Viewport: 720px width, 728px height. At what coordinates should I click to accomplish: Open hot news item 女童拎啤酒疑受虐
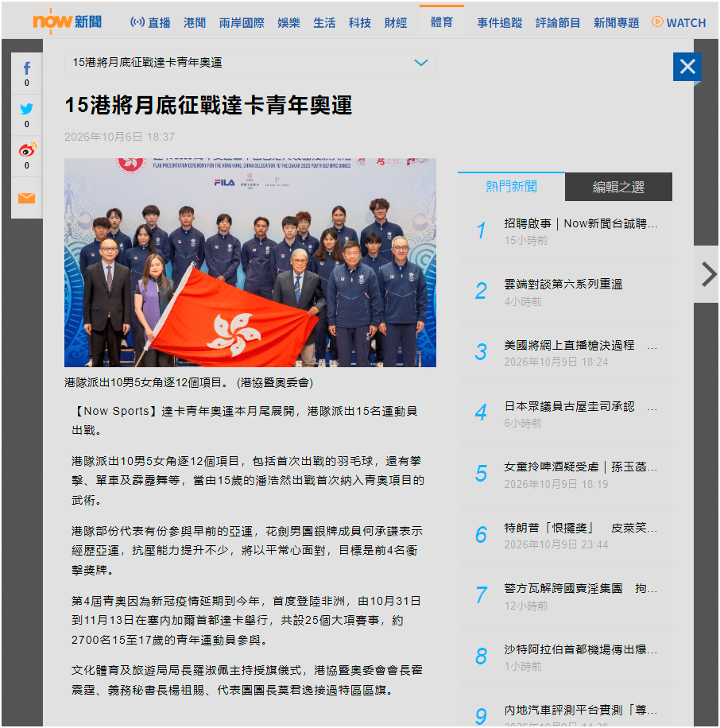pyautogui.click(x=581, y=467)
